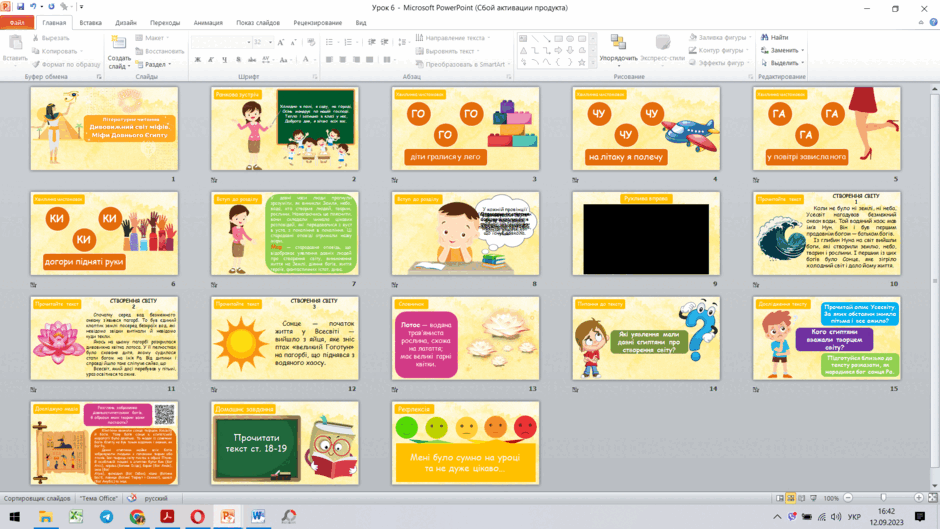Expand the shapes gallery more arrow
940x529 pixels.
[x=593, y=62]
